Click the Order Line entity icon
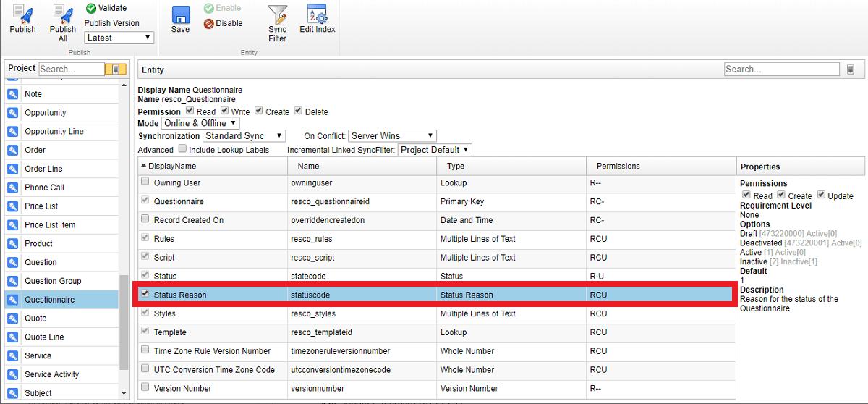This screenshot has height=404, width=868. point(13,169)
